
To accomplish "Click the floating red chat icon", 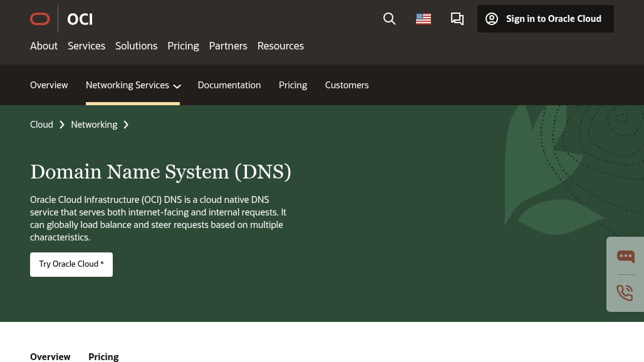I will pos(625,257).
